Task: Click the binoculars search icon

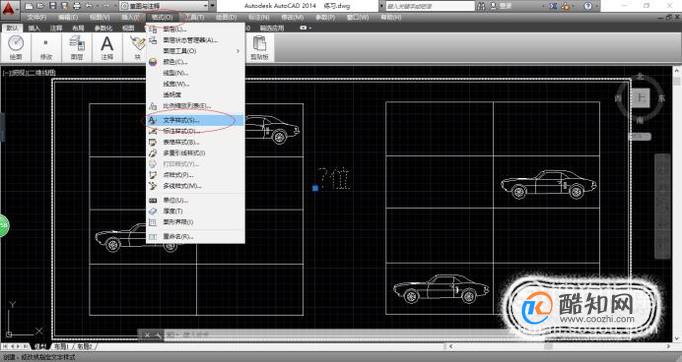Action: (x=481, y=6)
